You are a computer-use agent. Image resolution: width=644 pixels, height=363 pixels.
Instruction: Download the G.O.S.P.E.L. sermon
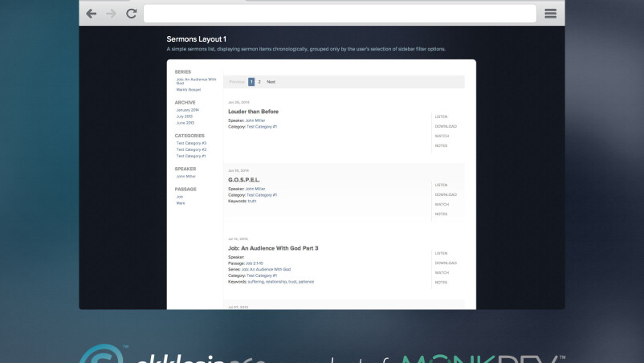click(x=446, y=194)
